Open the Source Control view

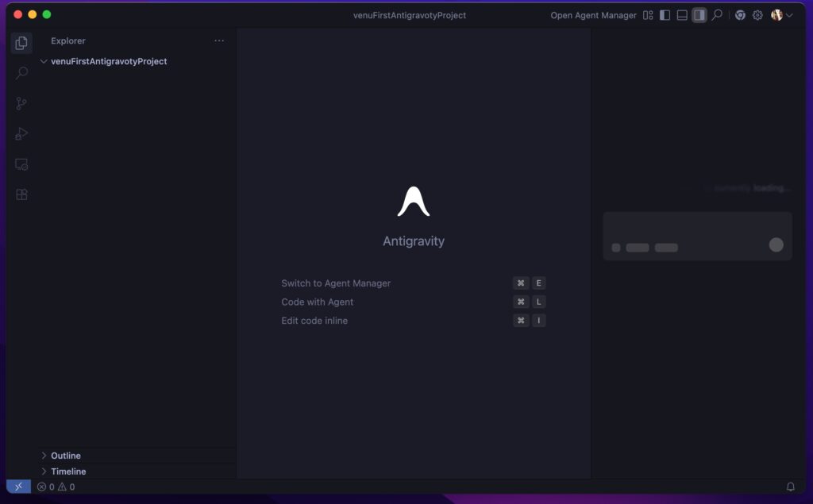click(x=21, y=104)
